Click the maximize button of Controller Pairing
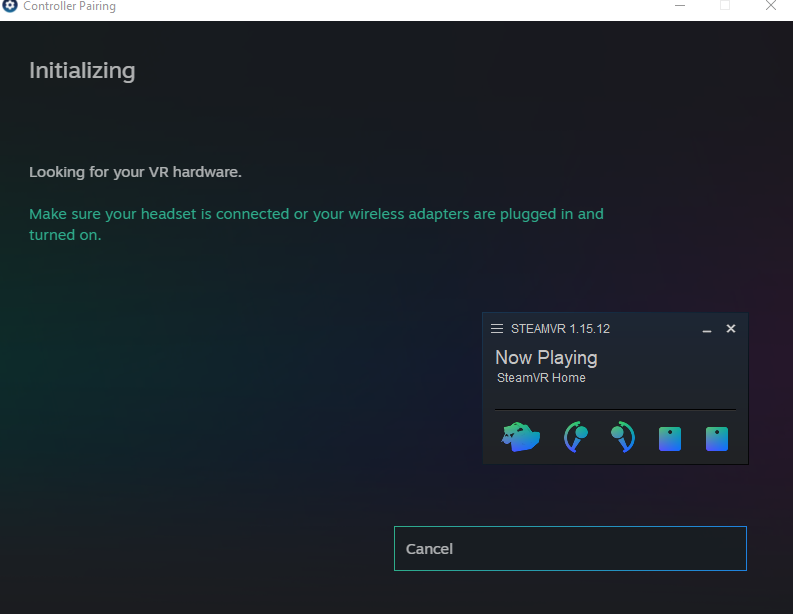The image size is (793, 614). (724, 6)
